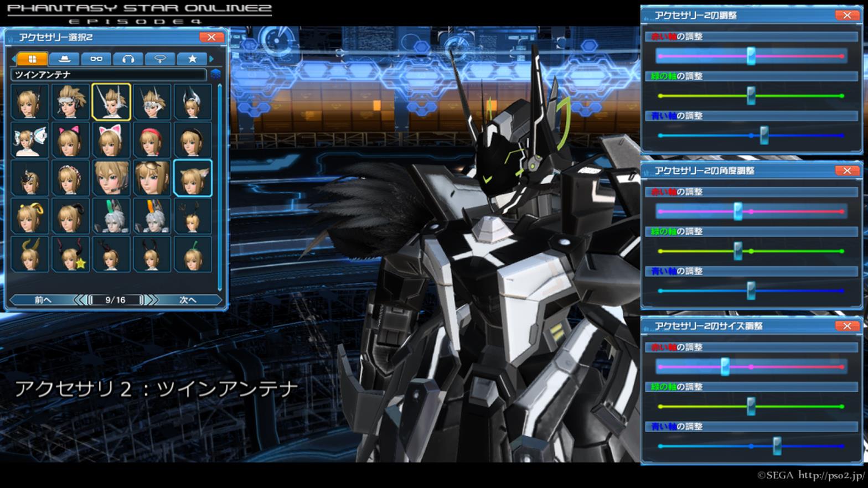Show more tabs with right arrow
Image resolution: width=868 pixels, height=488 pixels.
[x=211, y=59]
